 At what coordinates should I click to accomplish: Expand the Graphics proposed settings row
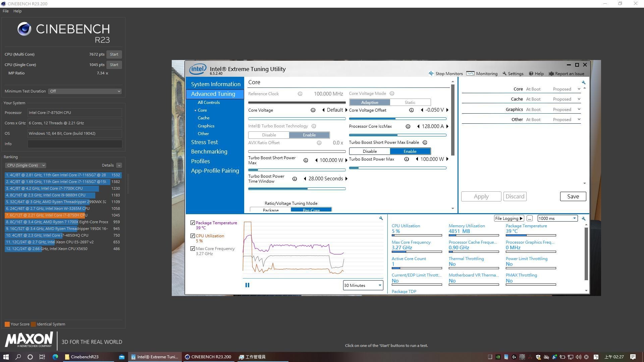pos(579,110)
